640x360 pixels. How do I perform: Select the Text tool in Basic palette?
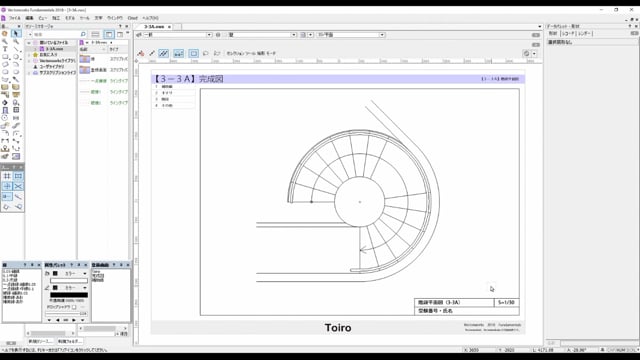pyautogui.click(x=5, y=49)
